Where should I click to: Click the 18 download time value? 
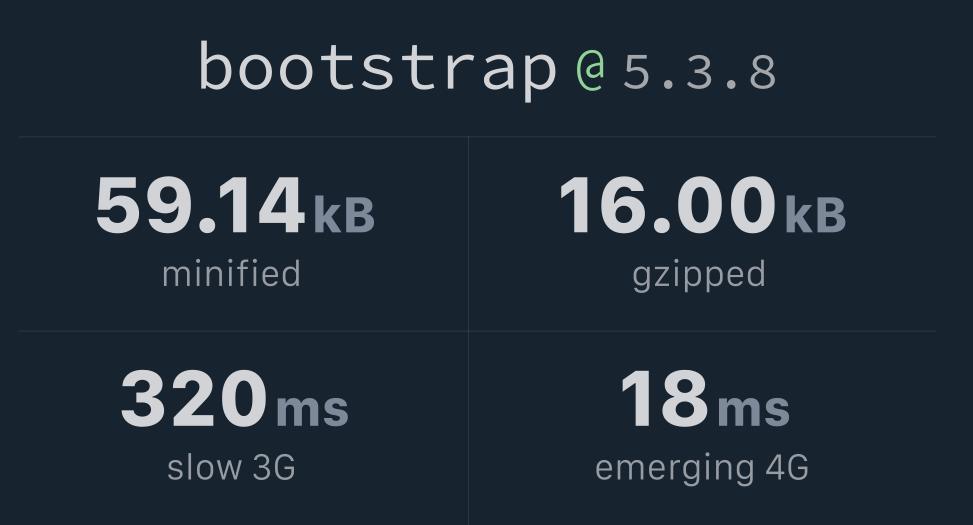coord(664,400)
